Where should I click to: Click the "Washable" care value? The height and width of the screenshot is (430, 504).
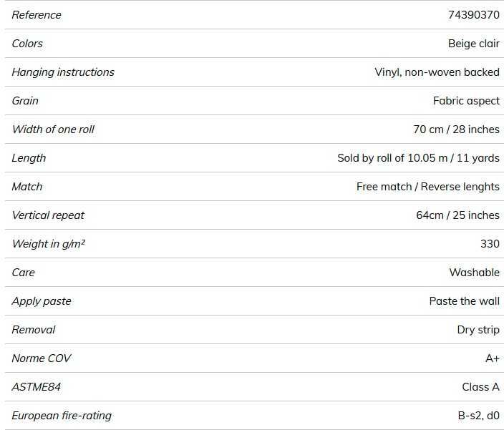coord(474,273)
